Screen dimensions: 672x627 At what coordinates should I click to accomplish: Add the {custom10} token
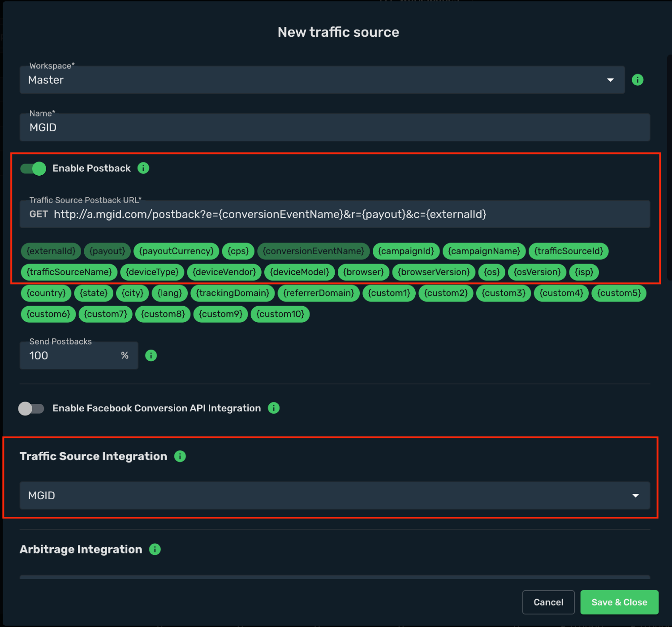click(x=280, y=314)
